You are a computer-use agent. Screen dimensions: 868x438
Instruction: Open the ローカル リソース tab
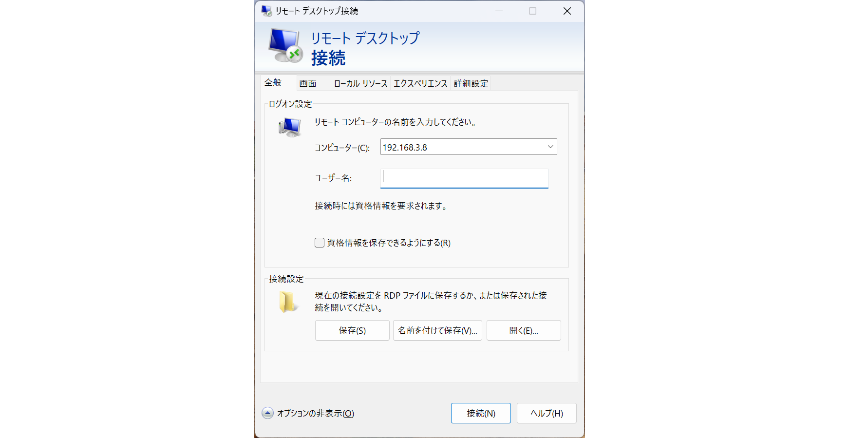360,83
